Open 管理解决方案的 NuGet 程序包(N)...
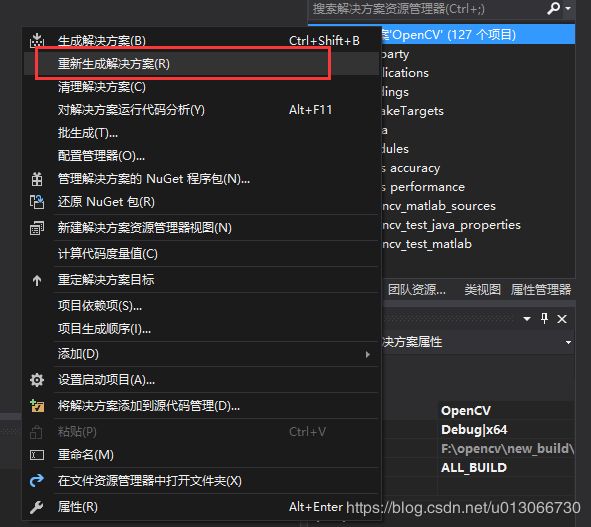The height and width of the screenshot is (527, 591). tap(202, 179)
